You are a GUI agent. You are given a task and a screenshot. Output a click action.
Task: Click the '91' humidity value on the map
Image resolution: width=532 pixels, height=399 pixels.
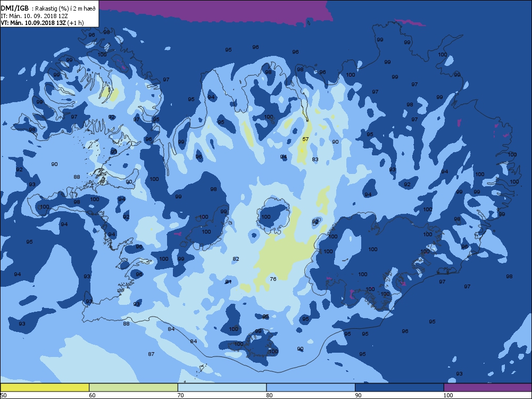(x=228, y=282)
